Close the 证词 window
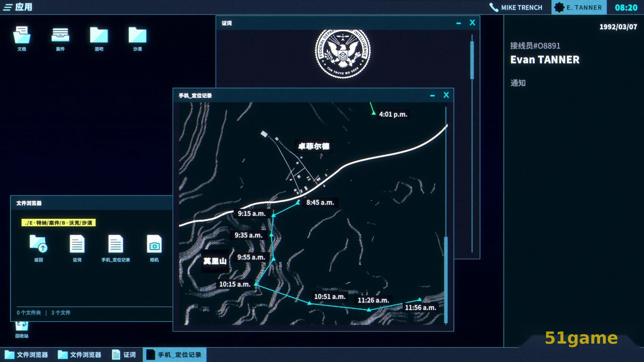 click(x=473, y=23)
